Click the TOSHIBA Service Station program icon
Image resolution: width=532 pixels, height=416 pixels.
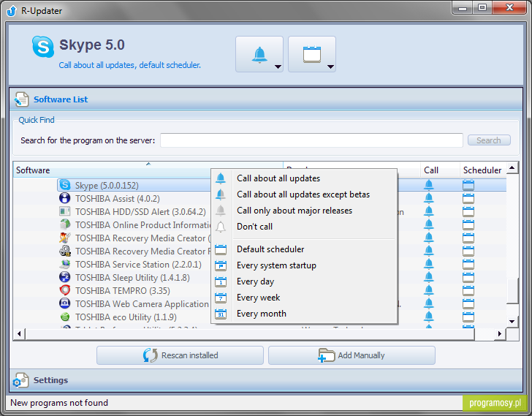coord(64,264)
